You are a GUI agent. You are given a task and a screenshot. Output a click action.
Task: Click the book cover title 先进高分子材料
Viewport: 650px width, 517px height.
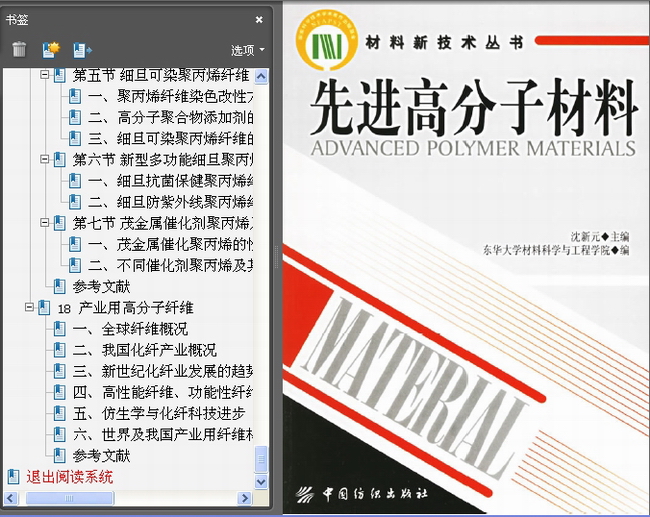473,109
